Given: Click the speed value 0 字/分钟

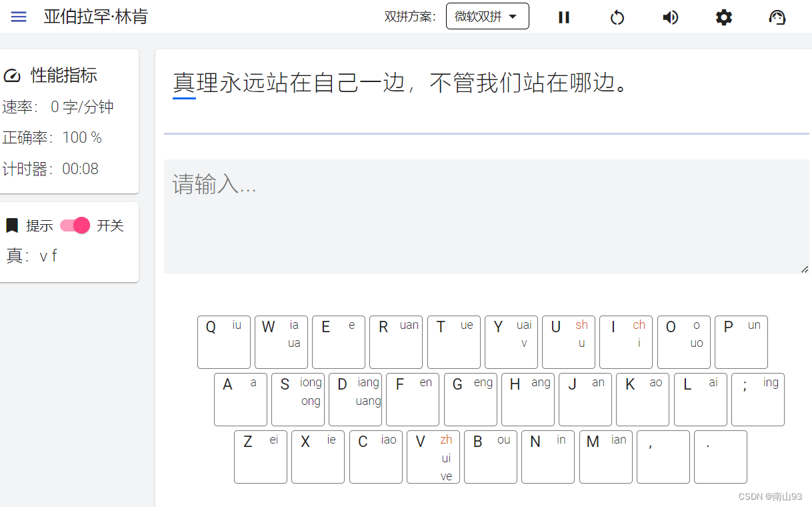Looking at the screenshot, I should [x=82, y=107].
